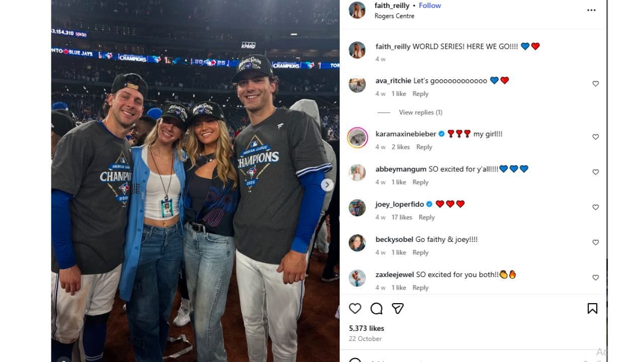This screenshot has height=362, width=644.
Task: Click the Follow button for faith_reilly
Action: coord(430,5)
